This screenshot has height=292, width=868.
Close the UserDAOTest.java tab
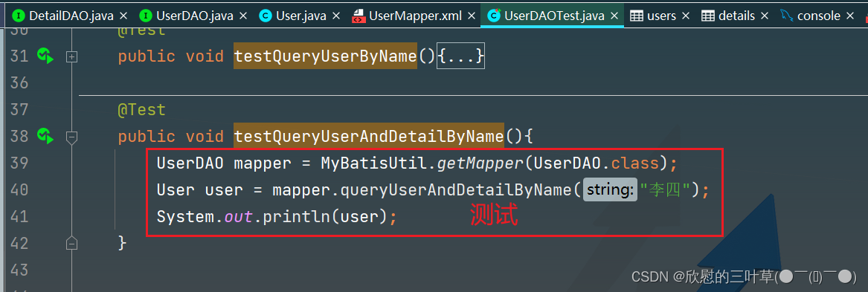pyautogui.click(x=614, y=16)
